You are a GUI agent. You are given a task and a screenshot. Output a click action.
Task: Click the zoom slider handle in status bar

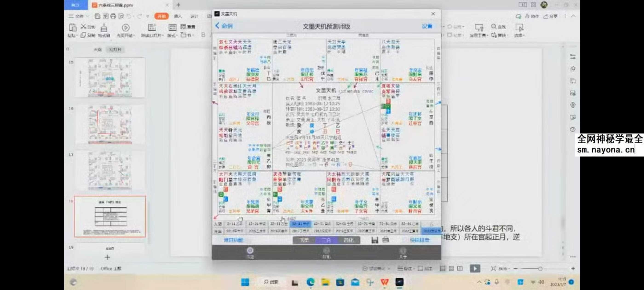[540, 269]
